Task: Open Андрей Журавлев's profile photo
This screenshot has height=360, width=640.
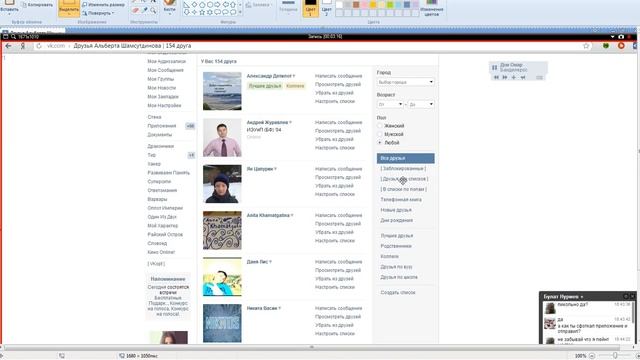Action: coord(222,138)
